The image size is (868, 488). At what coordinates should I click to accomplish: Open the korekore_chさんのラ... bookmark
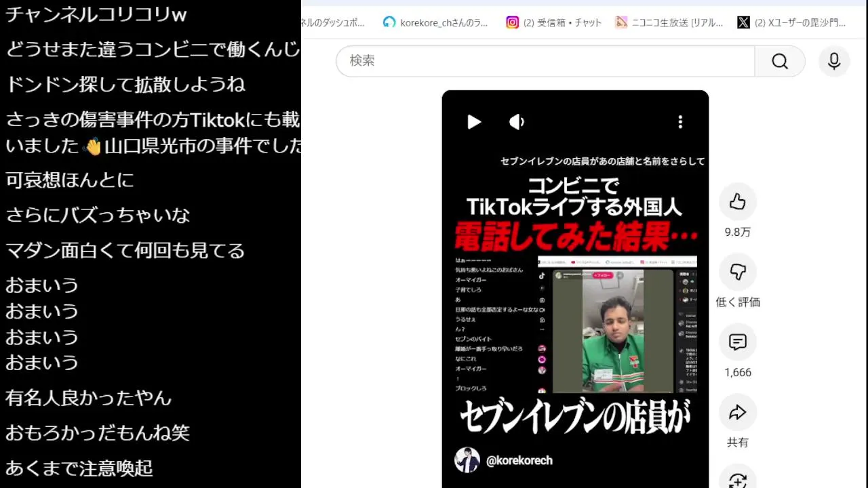click(x=435, y=22)
